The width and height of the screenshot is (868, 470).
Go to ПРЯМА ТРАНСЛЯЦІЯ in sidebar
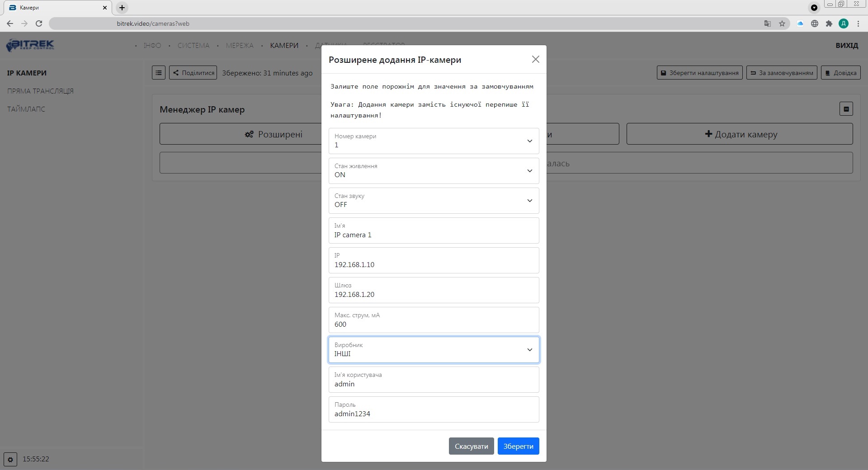pyautogui.click(x=40, y=91)
